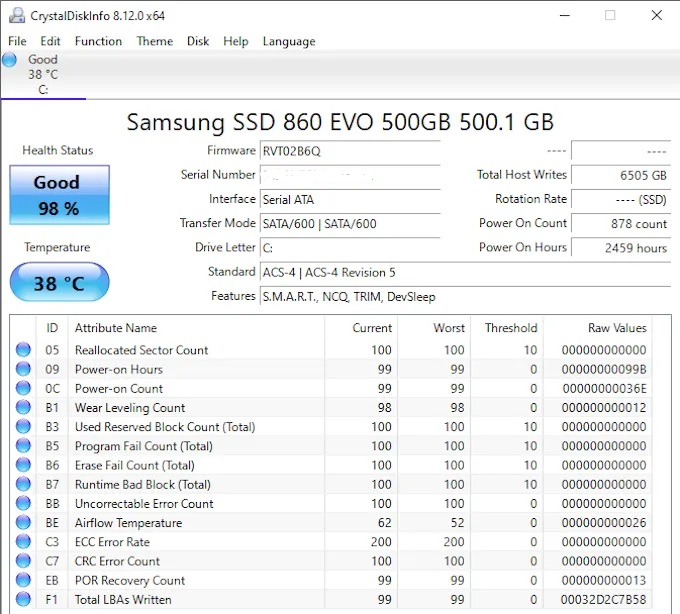Click Airflow Temperature worst value 52
Screen dimensions: 680x614
coord(458,523)
